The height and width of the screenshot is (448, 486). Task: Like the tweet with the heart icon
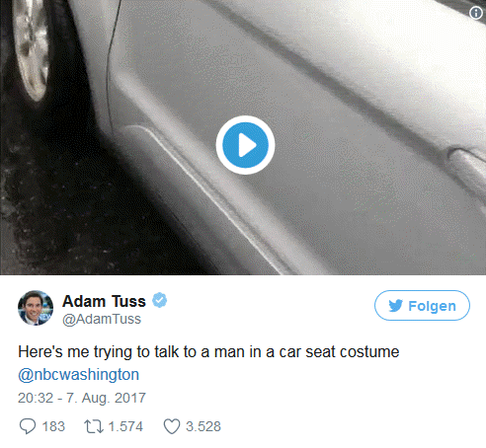pyautogui.click(x=172, y=426)
